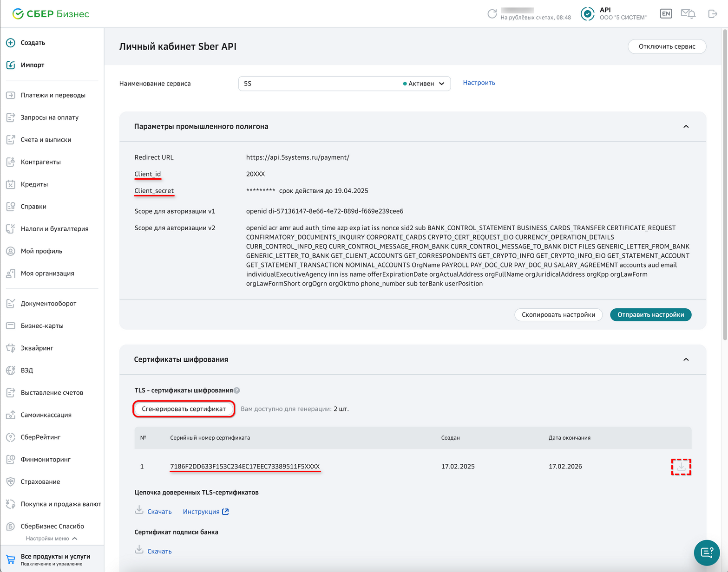
Task: Click the Страхование shield icon
Action: coord(11,482)
